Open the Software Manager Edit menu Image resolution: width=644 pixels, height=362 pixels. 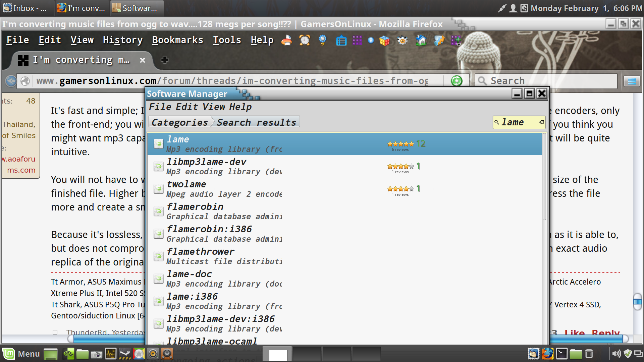[x=187, y=107]
